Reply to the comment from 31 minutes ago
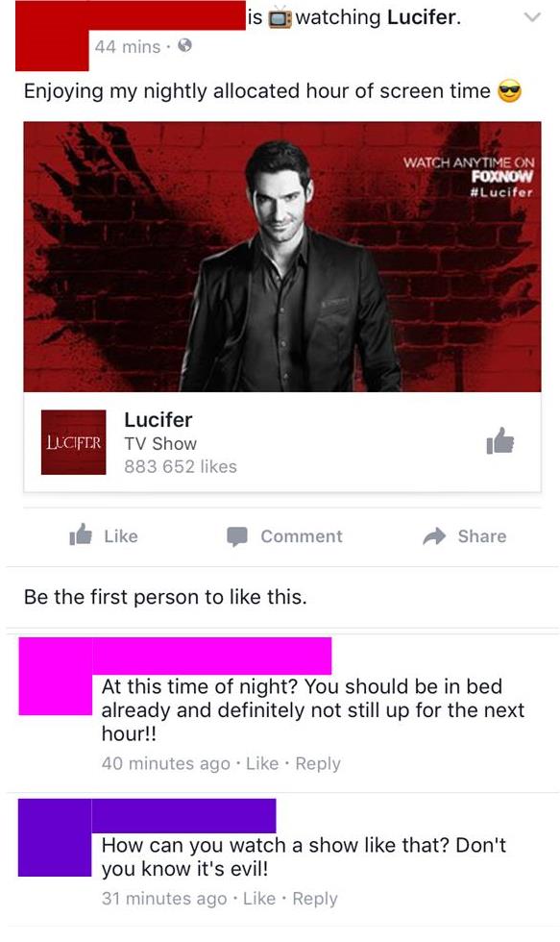Image resolution: width=560 pixels, height=942 pixels. pyautogui.click(x=315, y=899)
